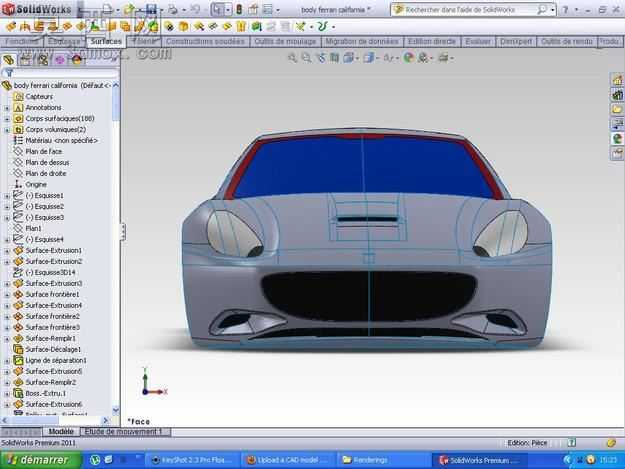This screenshot has height=469, width=625.
Task: Open the Custom Properties task pane
Action: 617,153
